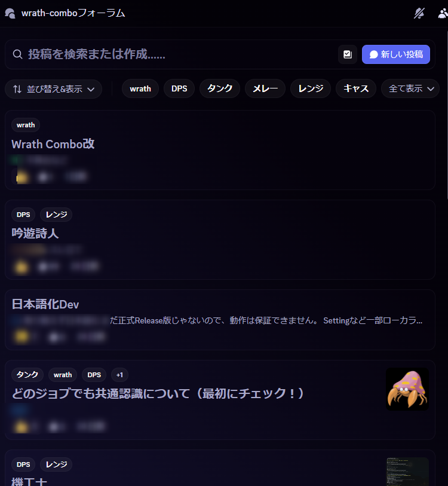Image resolution: width=448 pixels, height=486 pixels.
Task: Click the crab thumbnail image
Action: [407, 389]
